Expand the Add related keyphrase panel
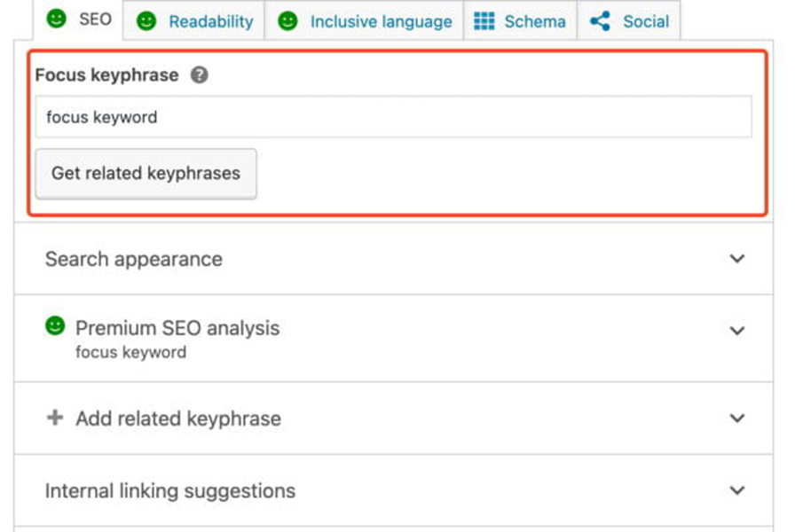Viewport: 795px width, 532px height. click(736, 418)
